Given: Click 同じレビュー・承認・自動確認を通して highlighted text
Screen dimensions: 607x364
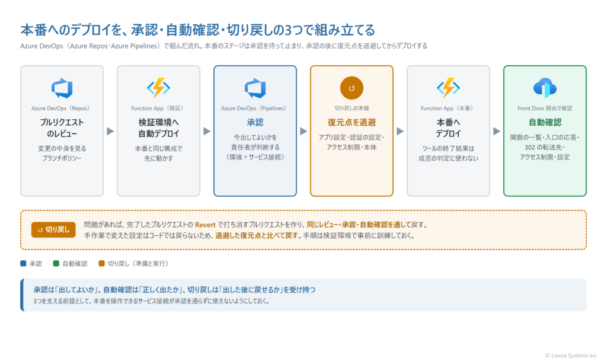Looking at the screenshot, I should (x=359, y=225).
